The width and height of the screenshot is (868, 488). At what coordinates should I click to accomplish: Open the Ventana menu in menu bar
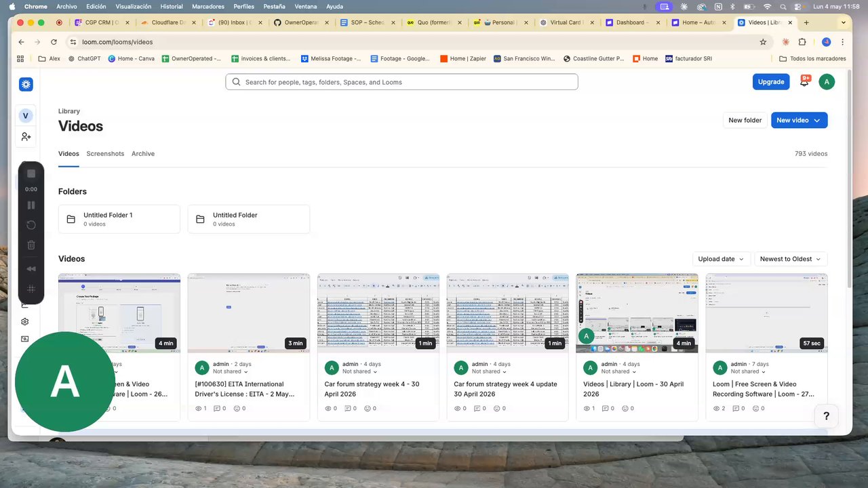[x=305, y=6]
